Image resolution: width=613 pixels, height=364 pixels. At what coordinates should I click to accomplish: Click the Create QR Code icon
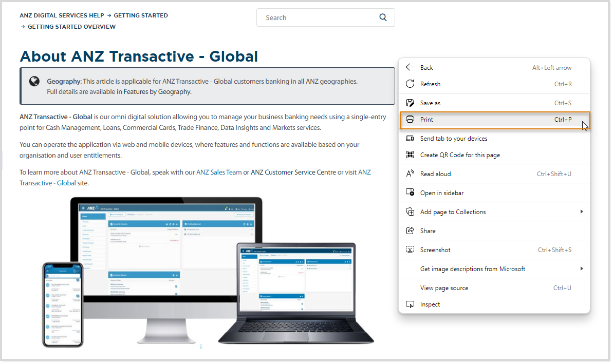point(410,155)
